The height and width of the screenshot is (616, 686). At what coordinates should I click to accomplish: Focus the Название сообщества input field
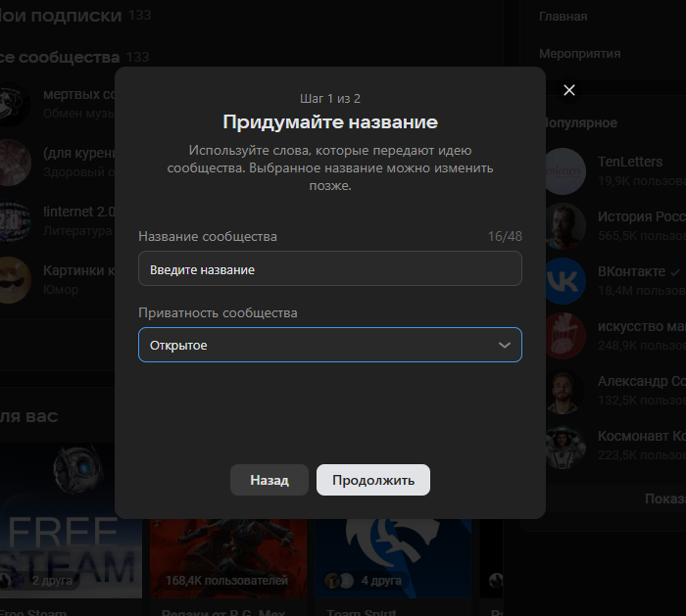tap(329, 268)
